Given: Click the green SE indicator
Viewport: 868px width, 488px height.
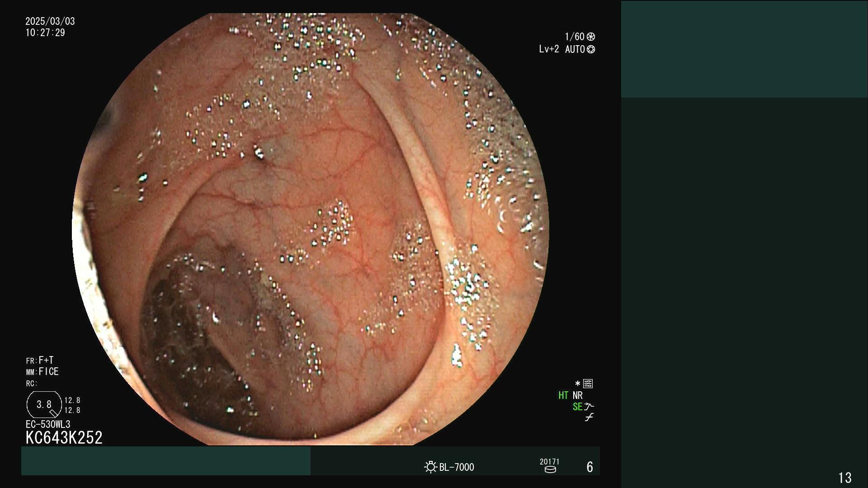Looking at the screenshot, I should coord(577,407).
